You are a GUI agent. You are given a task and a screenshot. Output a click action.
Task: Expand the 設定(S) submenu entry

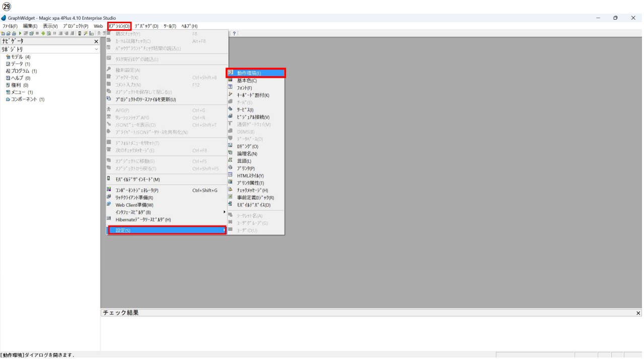point(167,230)
